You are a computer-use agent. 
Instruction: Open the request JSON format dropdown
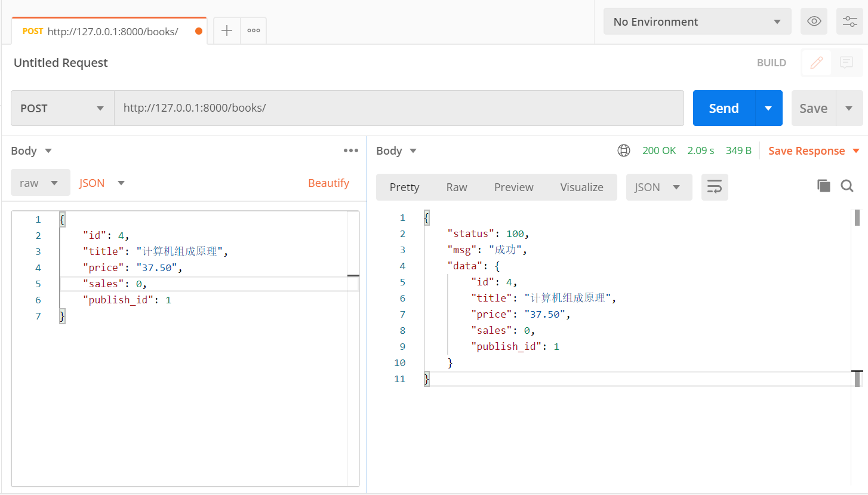[102, 183]
